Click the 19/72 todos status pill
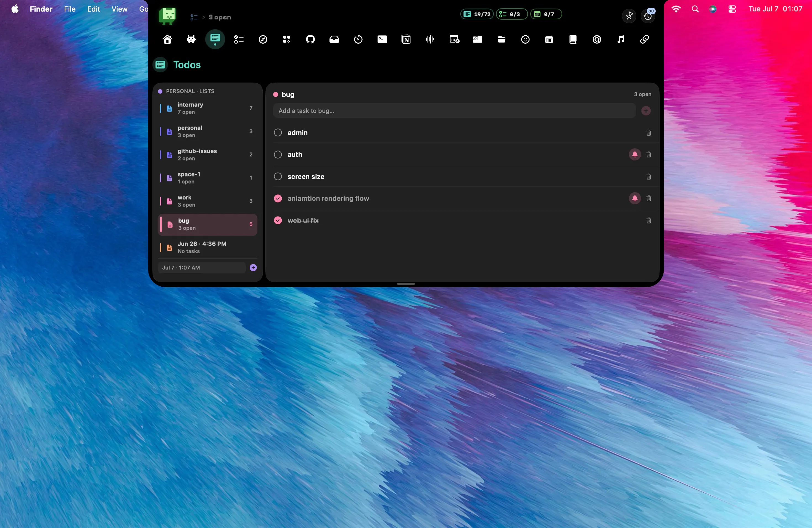812x528 pixels. coord(477,14)
